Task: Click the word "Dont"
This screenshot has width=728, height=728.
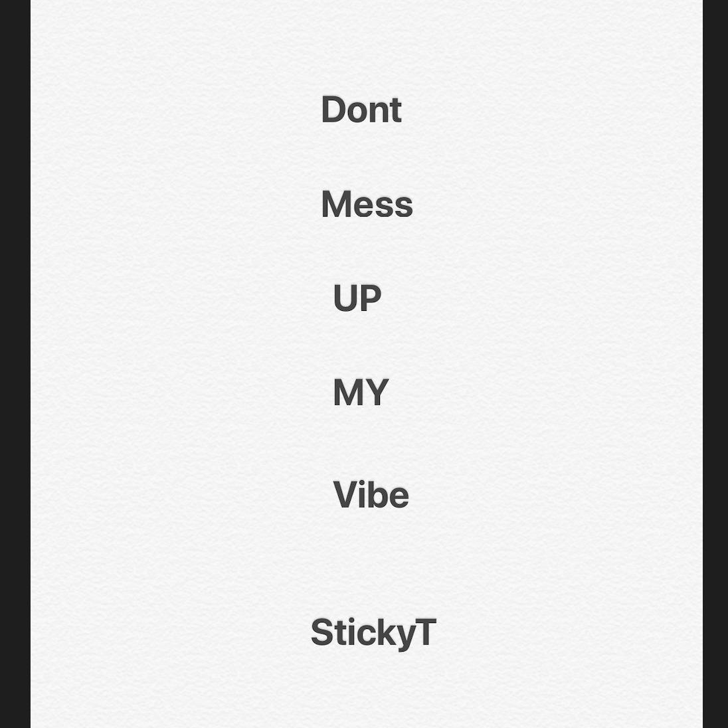Action: tap(361, 110)
